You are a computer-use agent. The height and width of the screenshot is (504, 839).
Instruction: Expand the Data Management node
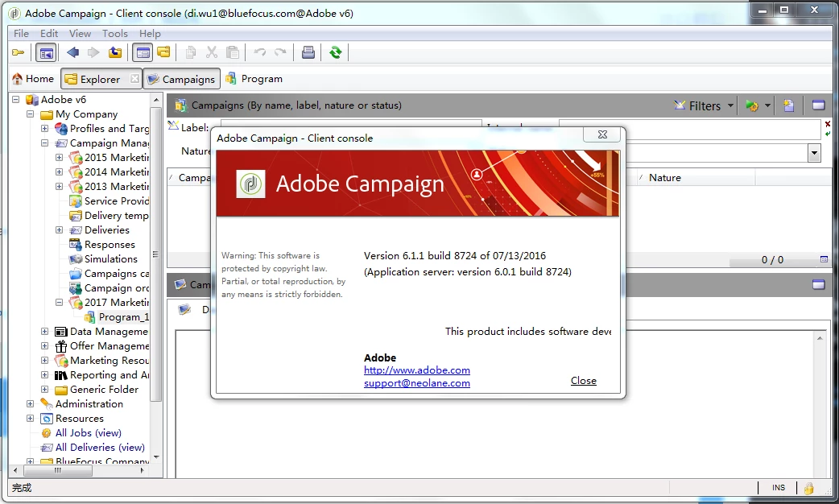click(44, 331)
